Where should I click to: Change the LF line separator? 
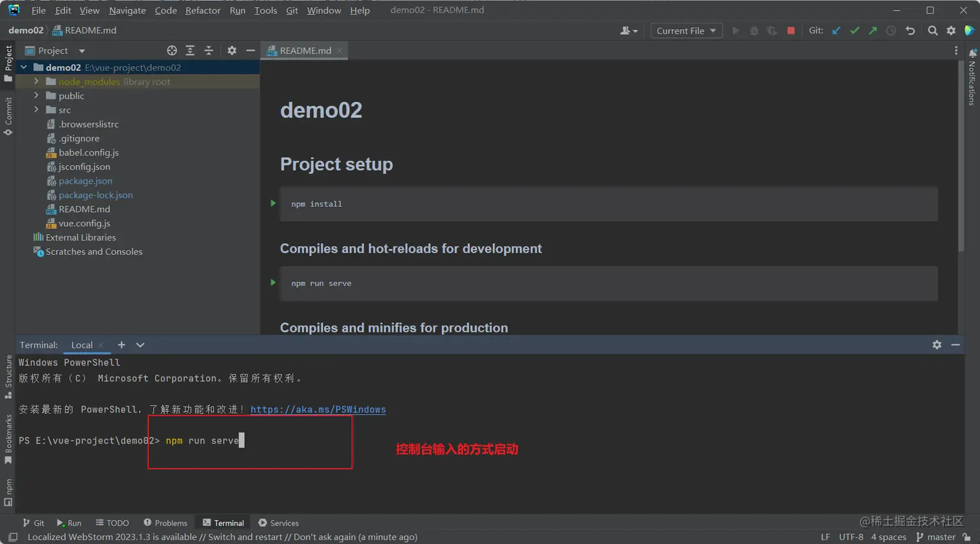pyautogui.click(x=825, y=537)
